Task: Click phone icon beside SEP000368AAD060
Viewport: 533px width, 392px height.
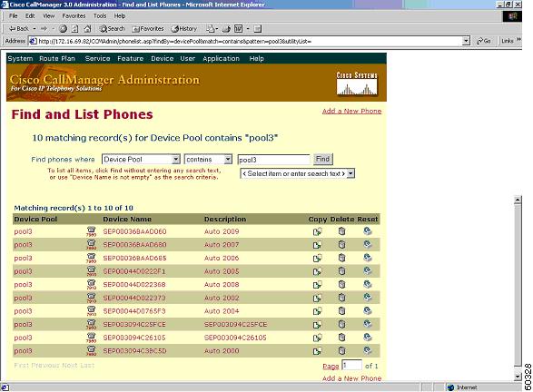Action: pos(91,231)
